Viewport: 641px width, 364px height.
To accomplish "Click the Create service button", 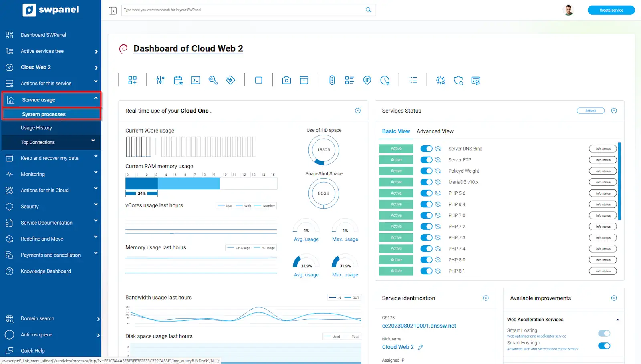I will click(x=611, y=10).
